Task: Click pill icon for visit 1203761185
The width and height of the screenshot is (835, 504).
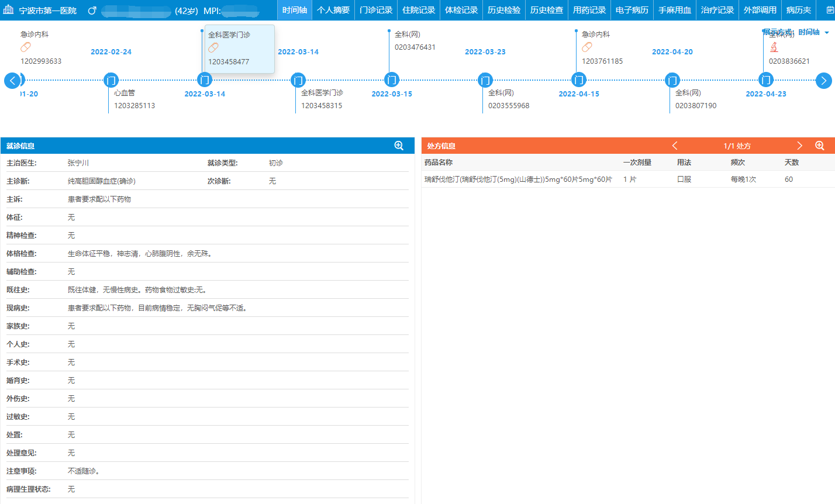Action: point(587,47)
